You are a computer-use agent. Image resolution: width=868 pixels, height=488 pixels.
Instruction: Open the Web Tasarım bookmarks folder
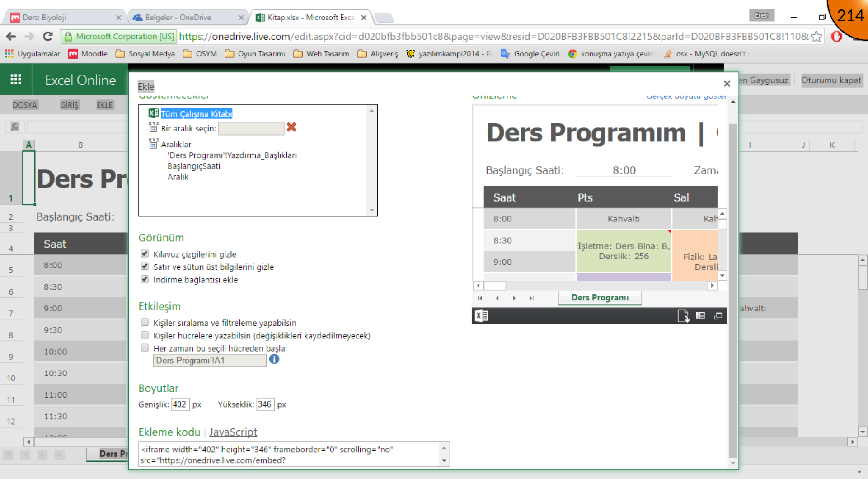pyautogui.click(x=322, y=54)
